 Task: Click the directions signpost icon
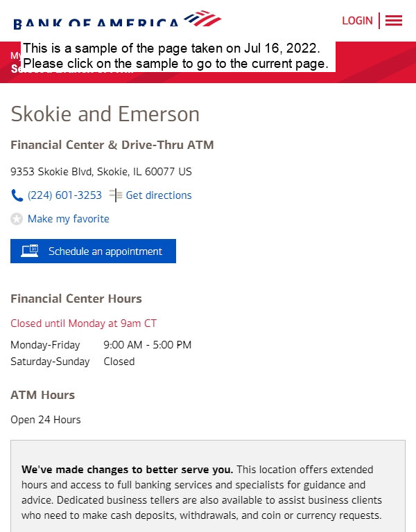(x=116, y=195)
